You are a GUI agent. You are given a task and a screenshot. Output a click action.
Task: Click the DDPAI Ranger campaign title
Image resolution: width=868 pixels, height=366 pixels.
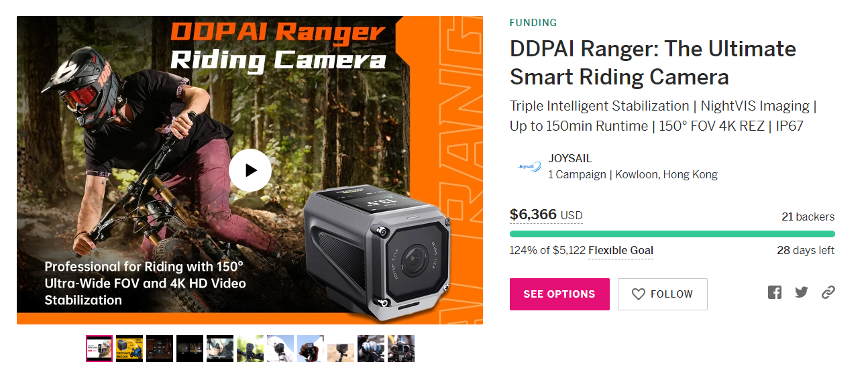tap(653, 63)
